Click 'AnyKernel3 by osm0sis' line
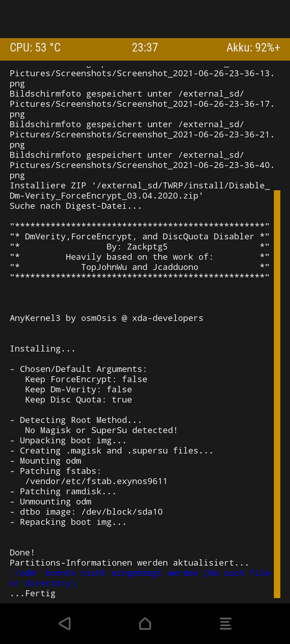Image resolution: width=290 pixels, height=644 pixels. tap(106, 318)
